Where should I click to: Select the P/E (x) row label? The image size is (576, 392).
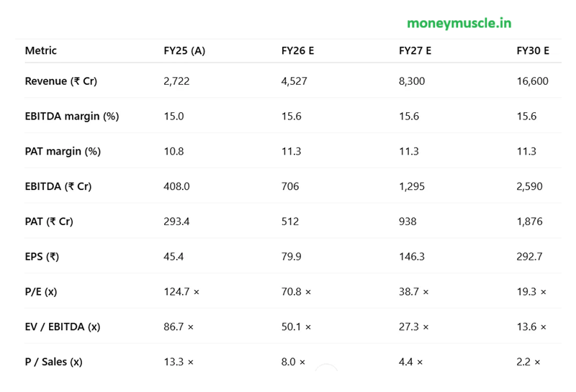[x=41, y=292]
